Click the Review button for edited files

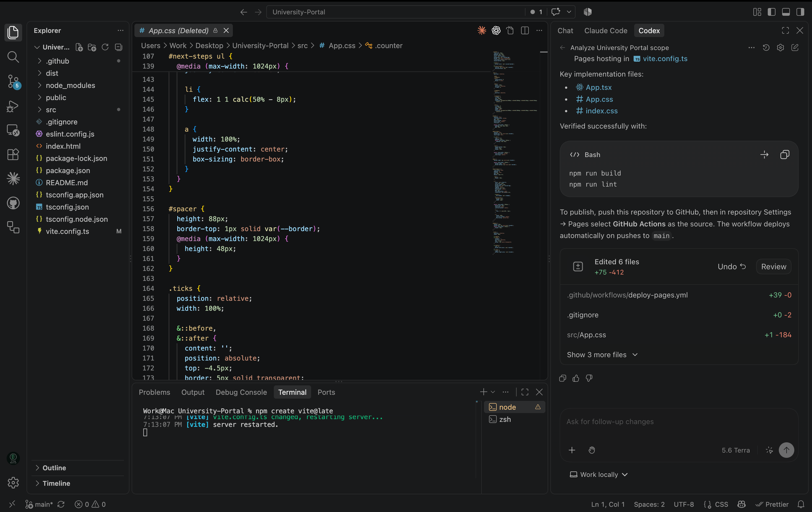coord(774,267)
